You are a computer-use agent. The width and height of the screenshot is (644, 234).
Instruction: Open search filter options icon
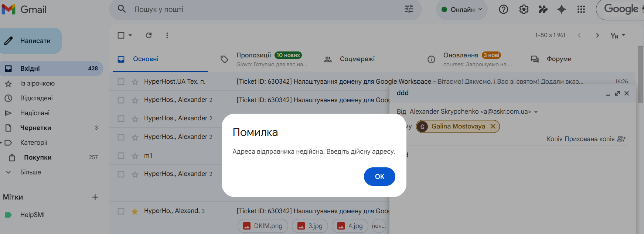coord(409,9)
